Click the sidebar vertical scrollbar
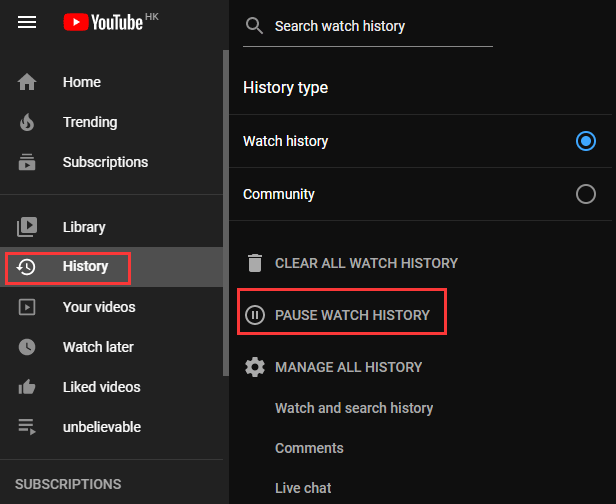The height and width of the screenshot is (504, 616). pos(226,213)
